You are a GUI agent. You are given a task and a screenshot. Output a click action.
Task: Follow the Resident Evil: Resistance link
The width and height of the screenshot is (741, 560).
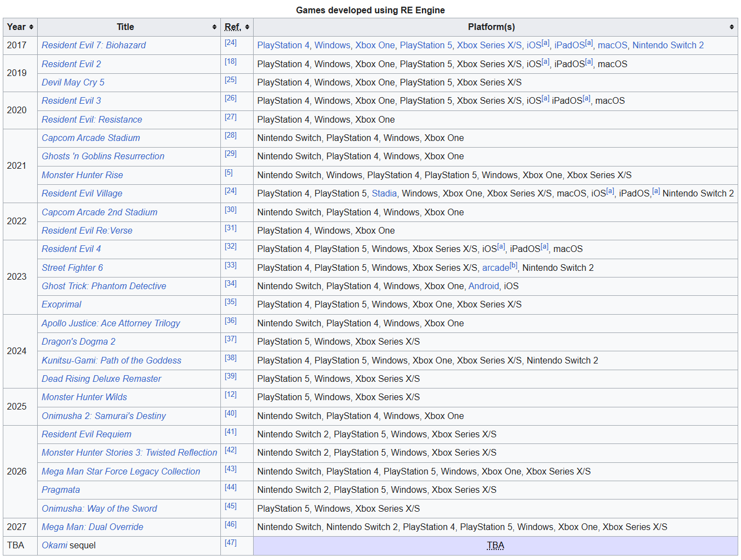[x=92, y=120]
